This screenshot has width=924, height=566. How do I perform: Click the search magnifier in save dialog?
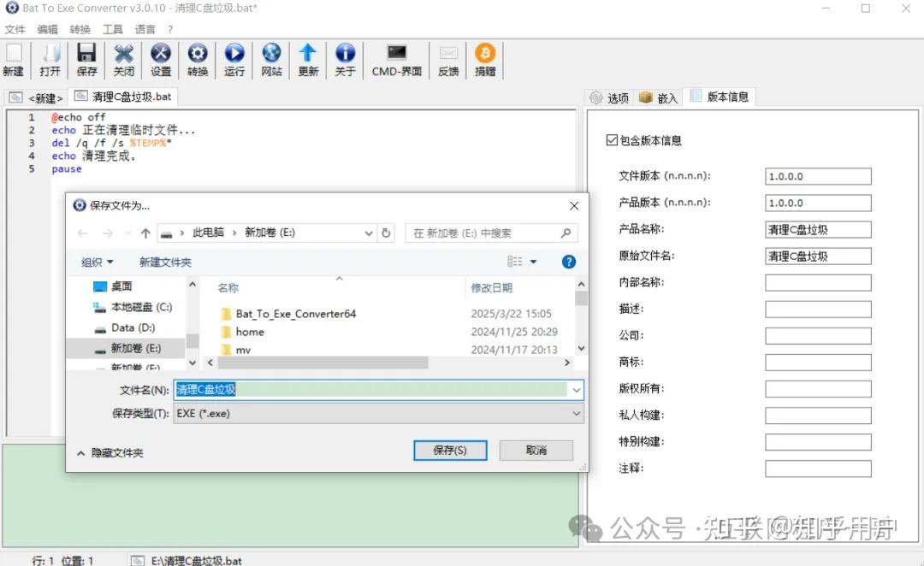tap(566, 233)
